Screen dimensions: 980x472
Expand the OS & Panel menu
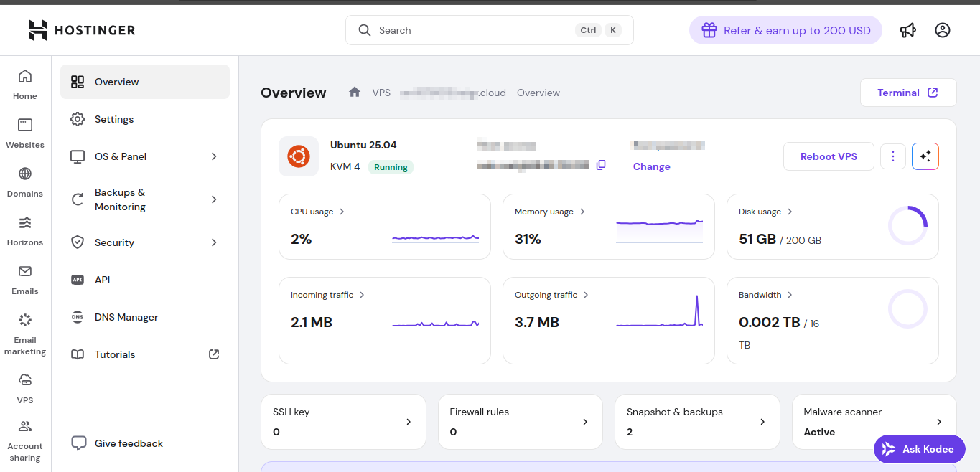[145, 156]
